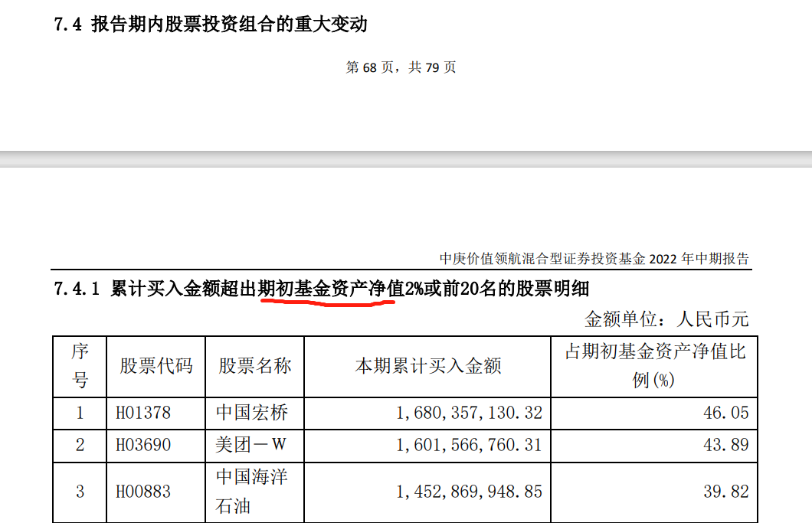Click the 股票代码 column header
812x523 pixels.
[156, 365]
